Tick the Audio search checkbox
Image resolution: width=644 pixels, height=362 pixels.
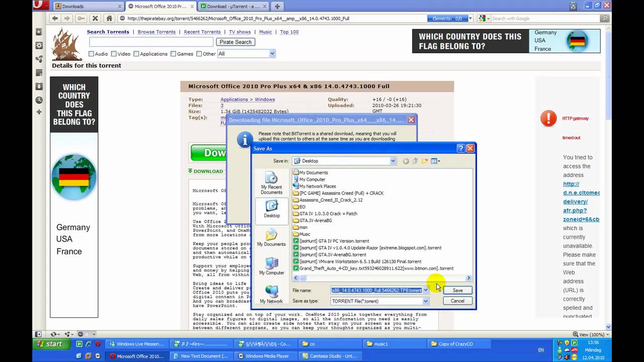pos(91,54)
